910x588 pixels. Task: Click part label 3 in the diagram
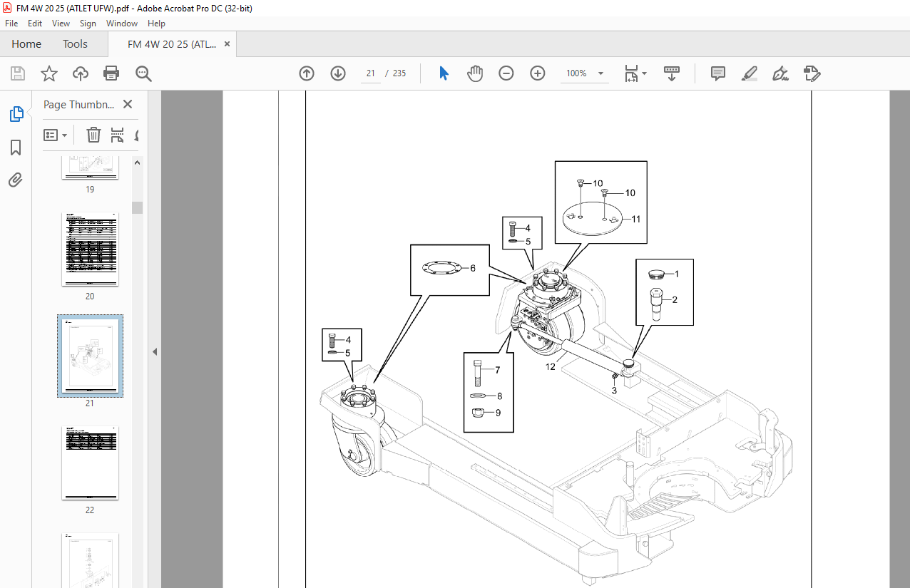coord(614,390)
